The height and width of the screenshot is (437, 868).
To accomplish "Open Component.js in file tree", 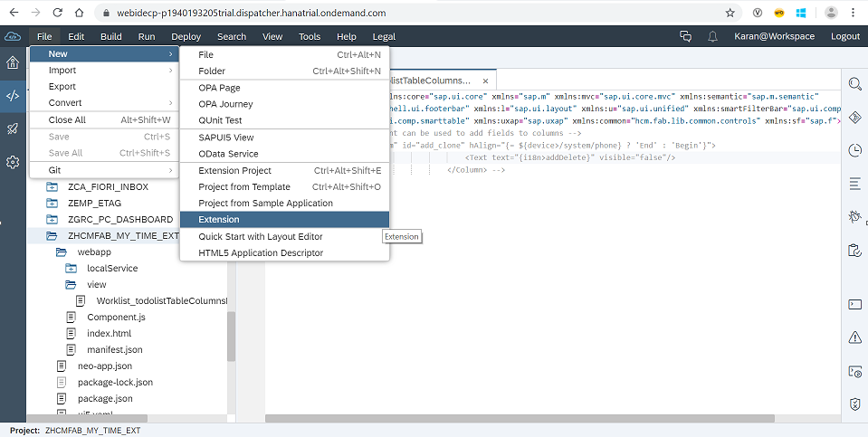I will (116, 318).
